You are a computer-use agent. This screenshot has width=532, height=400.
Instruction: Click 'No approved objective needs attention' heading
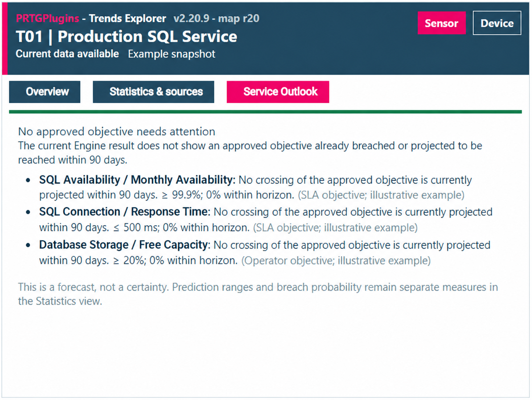click(x=117, y=131)
